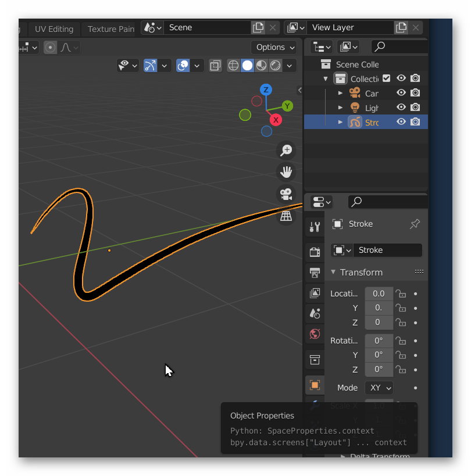Open the outliner editor type menu
The image size is (471, 476).
point(322,47)
